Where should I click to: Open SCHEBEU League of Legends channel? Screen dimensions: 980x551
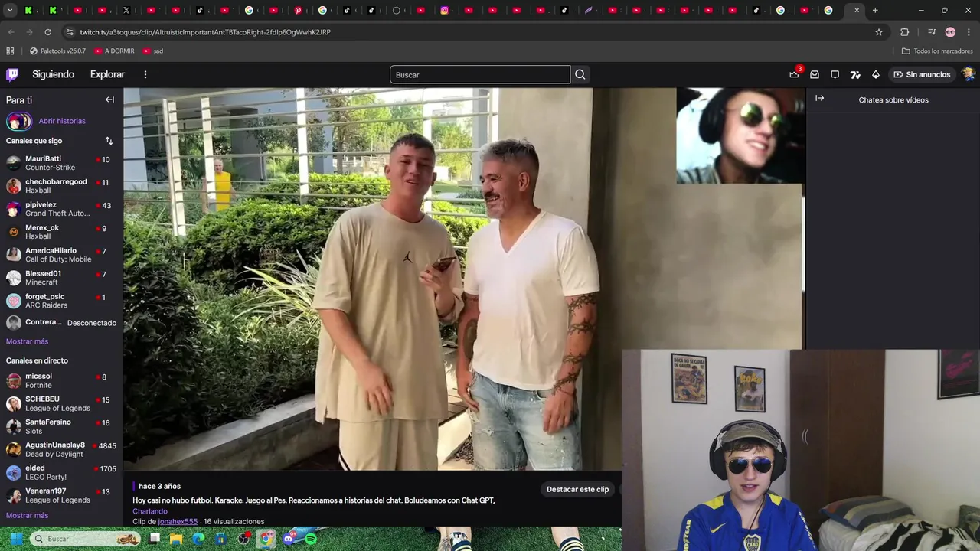click(x=61, y=403)
